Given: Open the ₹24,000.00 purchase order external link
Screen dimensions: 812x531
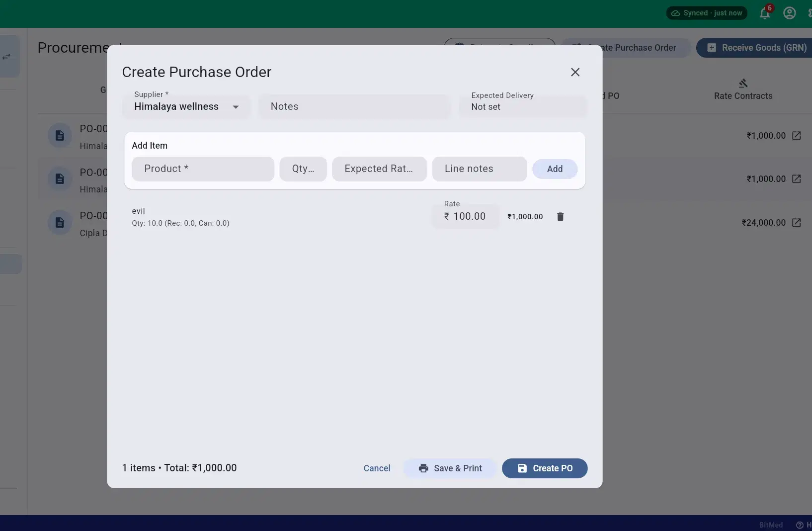Looking at the screenshot, I should (x=797, y=223).
